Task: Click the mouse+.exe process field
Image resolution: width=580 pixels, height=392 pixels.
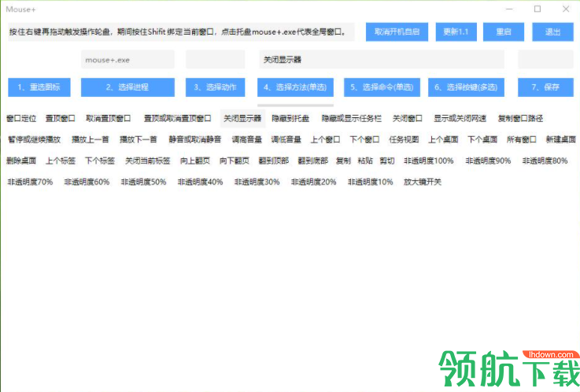Action: pos(127,60)
